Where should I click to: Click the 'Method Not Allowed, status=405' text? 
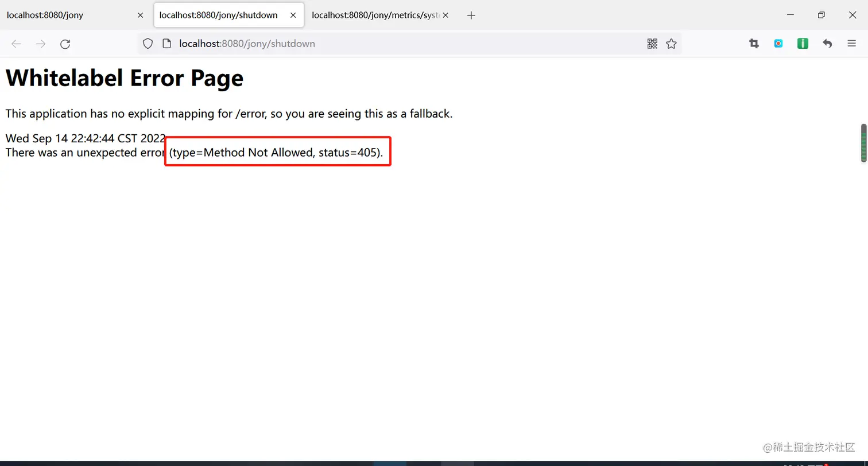click(x=277, y=153)
